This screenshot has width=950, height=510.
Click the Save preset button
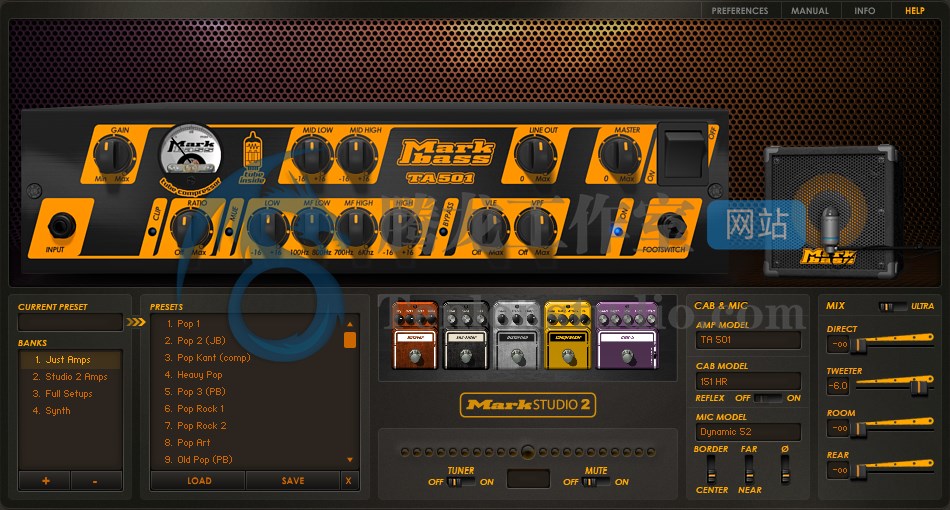pyautogui.click(x=293, y=480)
